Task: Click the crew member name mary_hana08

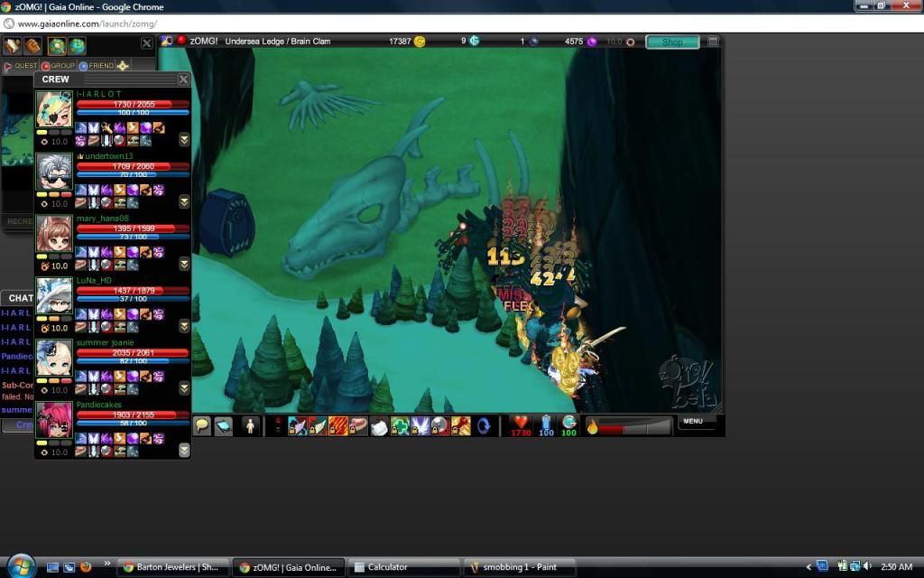Action: (103, 219)
